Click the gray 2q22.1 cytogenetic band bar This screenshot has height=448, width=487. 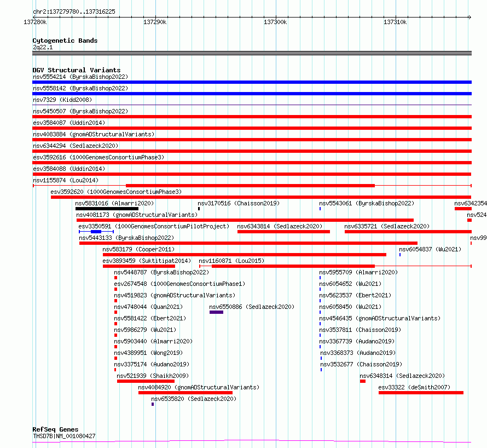click(252, 53)
